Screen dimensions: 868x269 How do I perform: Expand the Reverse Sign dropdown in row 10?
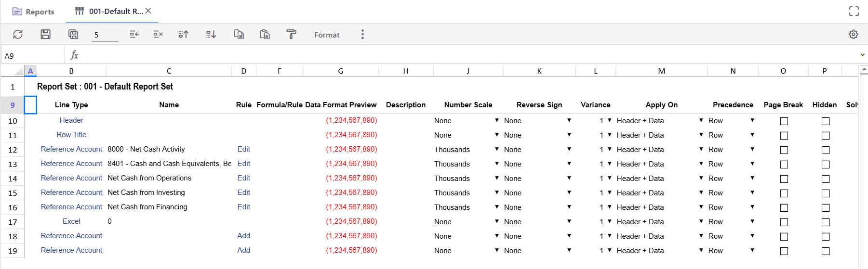point(569,120)
